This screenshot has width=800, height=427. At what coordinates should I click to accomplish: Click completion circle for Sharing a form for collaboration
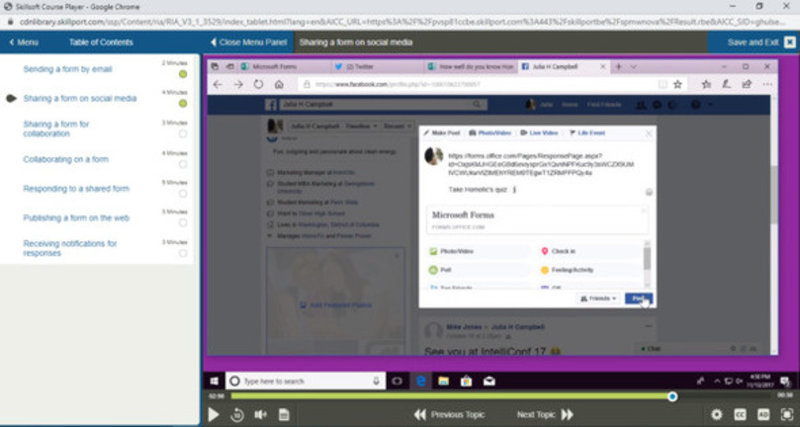click(x=183, y=134)
